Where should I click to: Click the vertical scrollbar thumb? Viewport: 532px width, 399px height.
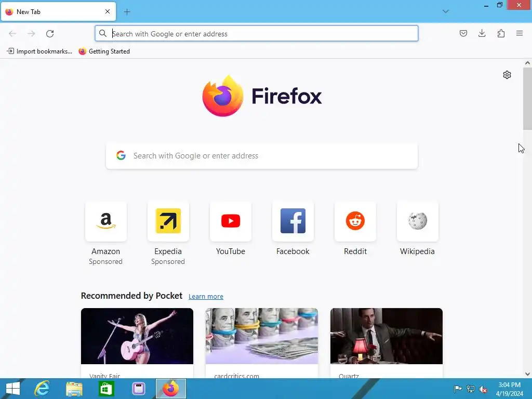527,98
